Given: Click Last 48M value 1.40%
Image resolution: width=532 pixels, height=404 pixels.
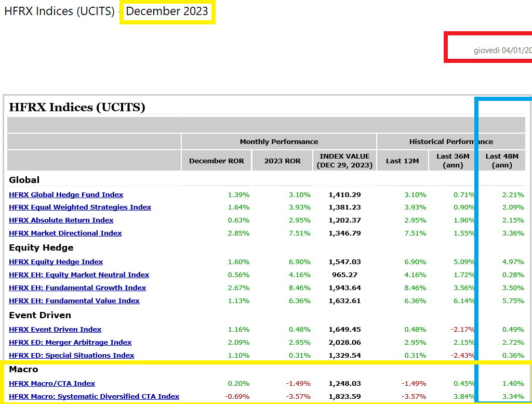Looking at the screenshot, I should tap(513, 384).
